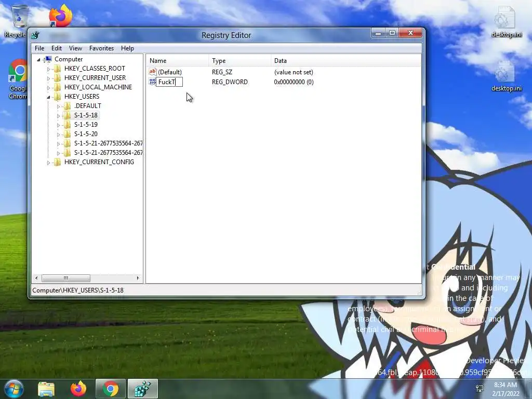
Task: Expand HKEY_CURRENT_USER key
Action: coord(48,78)
